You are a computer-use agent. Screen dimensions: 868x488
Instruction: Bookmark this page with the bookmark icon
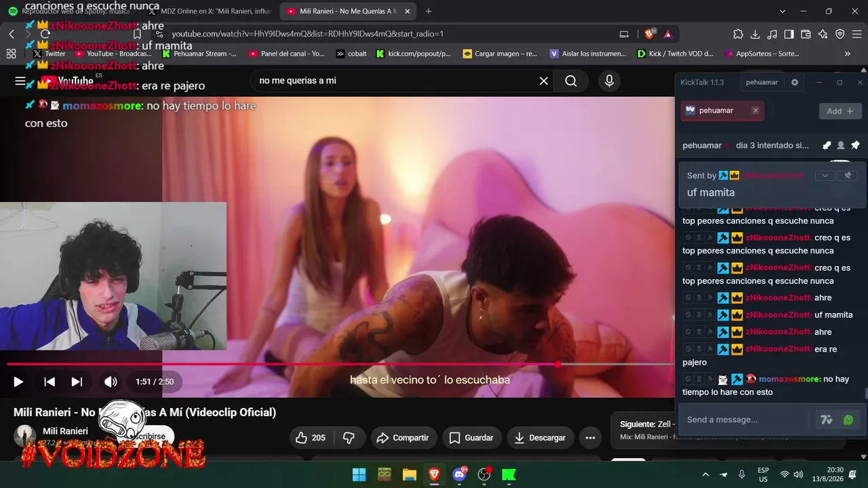(x=137, y=34)
